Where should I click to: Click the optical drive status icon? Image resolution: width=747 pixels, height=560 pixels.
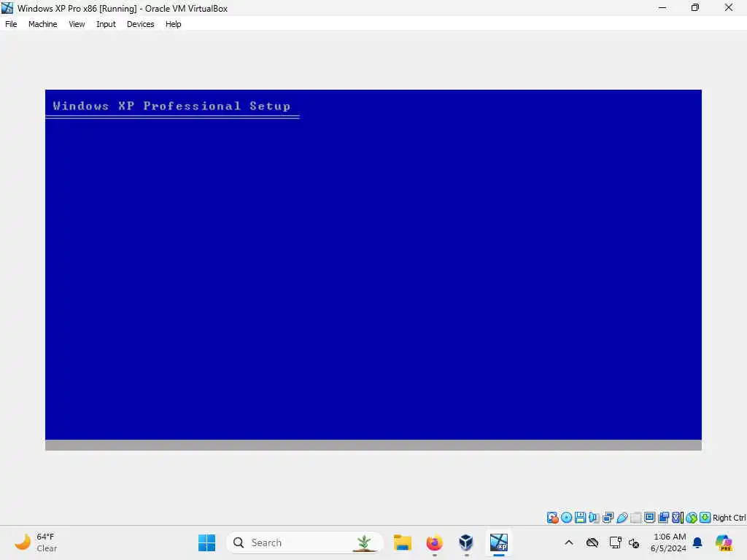pyautogui.click(x=566, y=518)
